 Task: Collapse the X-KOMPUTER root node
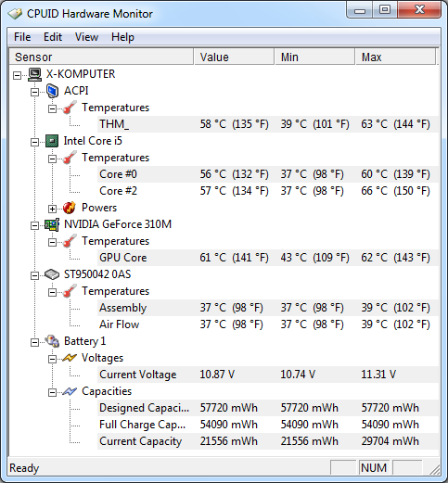click(18, 75)
